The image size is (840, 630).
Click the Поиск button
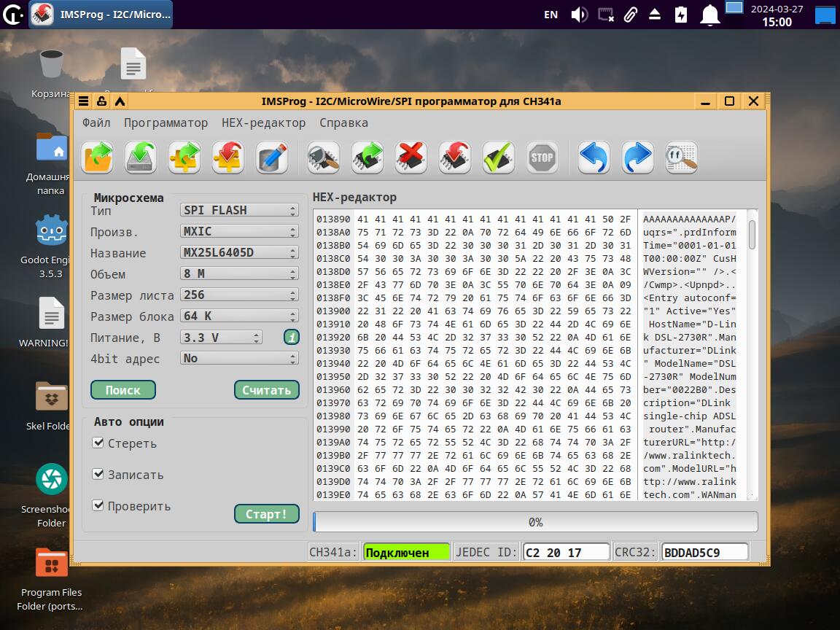123,390
